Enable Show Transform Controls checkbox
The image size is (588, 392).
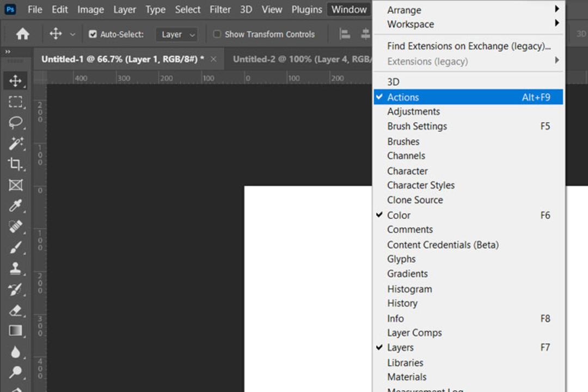click(217, 34)
